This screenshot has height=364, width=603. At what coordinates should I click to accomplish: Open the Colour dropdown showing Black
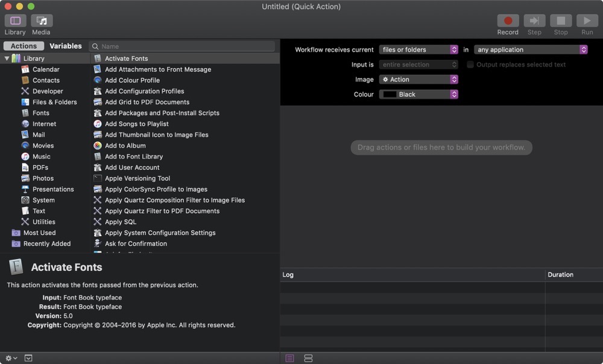418,95
